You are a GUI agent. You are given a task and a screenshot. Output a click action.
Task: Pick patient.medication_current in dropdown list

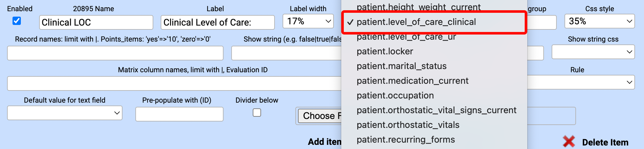(x=412, y=81)
